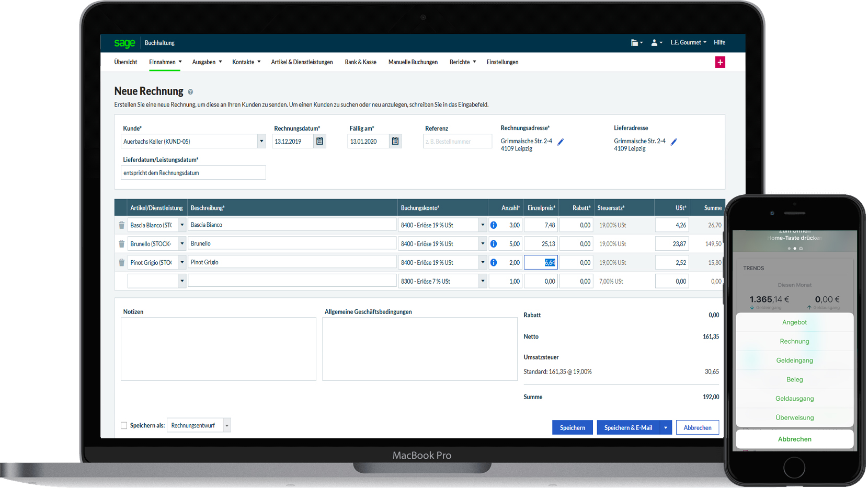Viewport: 868px width, 489px height.
Task: Expand article dropdown for Bascia Bianco
Action: [x=182, y=225]
